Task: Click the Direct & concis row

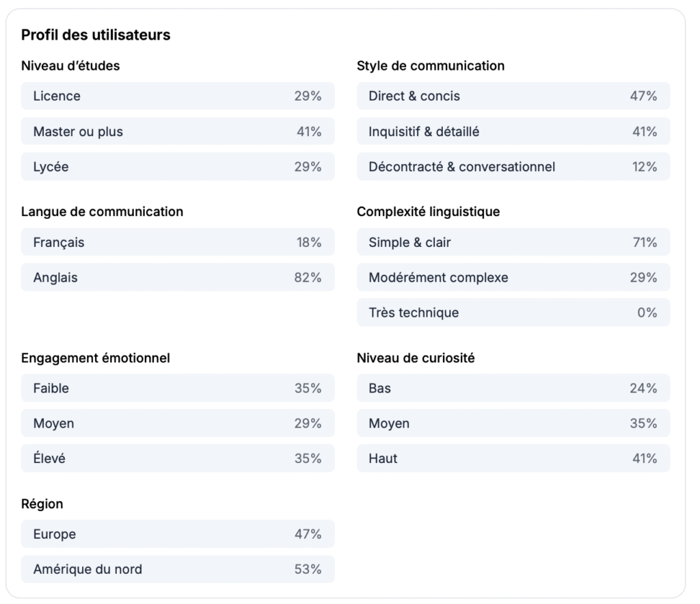Action: tap(513, 96)
